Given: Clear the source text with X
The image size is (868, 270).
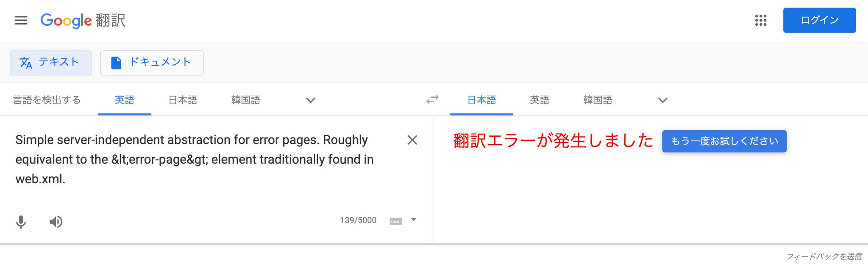Looking at the screenshot, I should point(412,140).
